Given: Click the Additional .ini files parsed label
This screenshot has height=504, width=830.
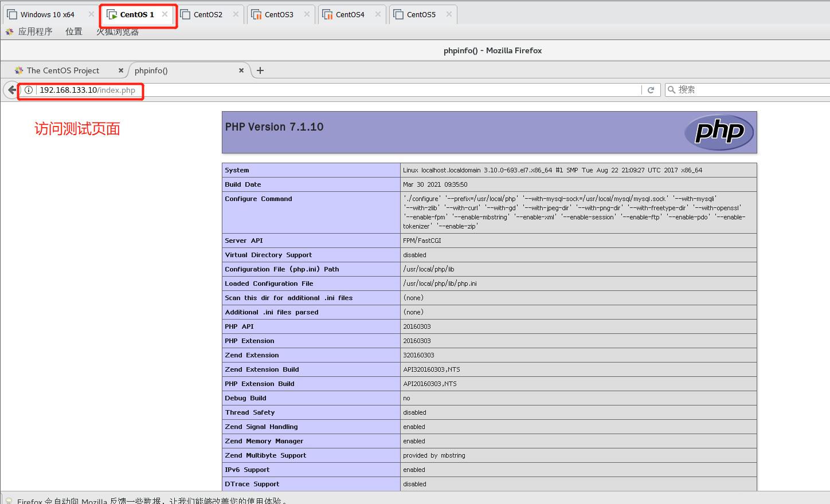Looking at the screenshot, I should coord(272,312).
